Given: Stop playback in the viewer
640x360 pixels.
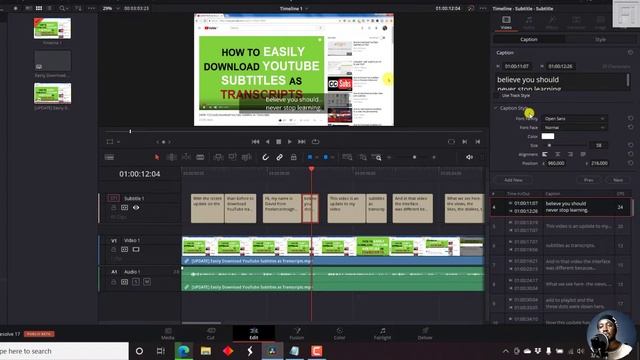Looking at the screenshot, I should point(278,142).
